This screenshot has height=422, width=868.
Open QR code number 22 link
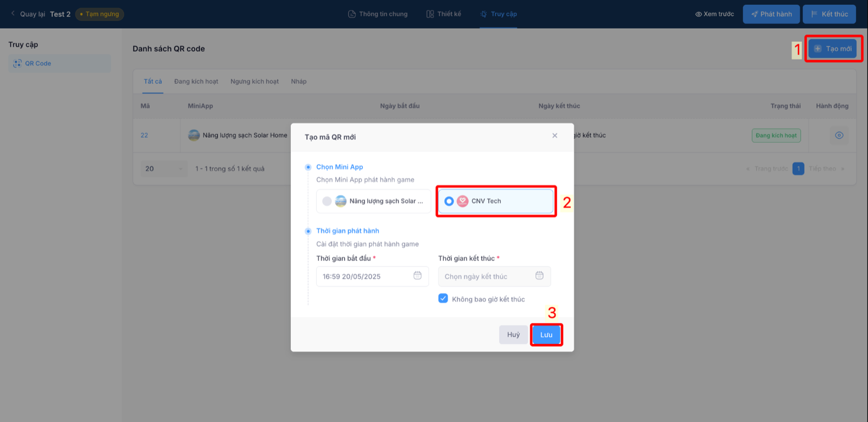pyautogui.click(x=144, y=135)
